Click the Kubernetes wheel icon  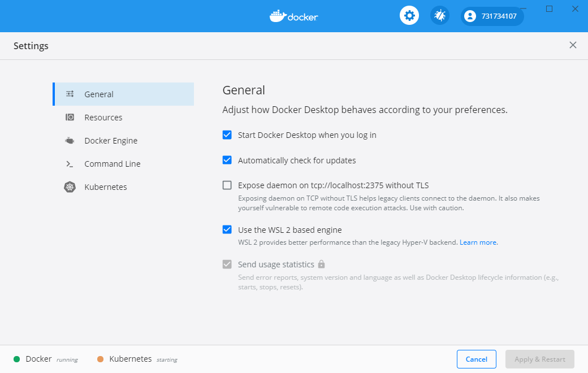click(70, 187)
